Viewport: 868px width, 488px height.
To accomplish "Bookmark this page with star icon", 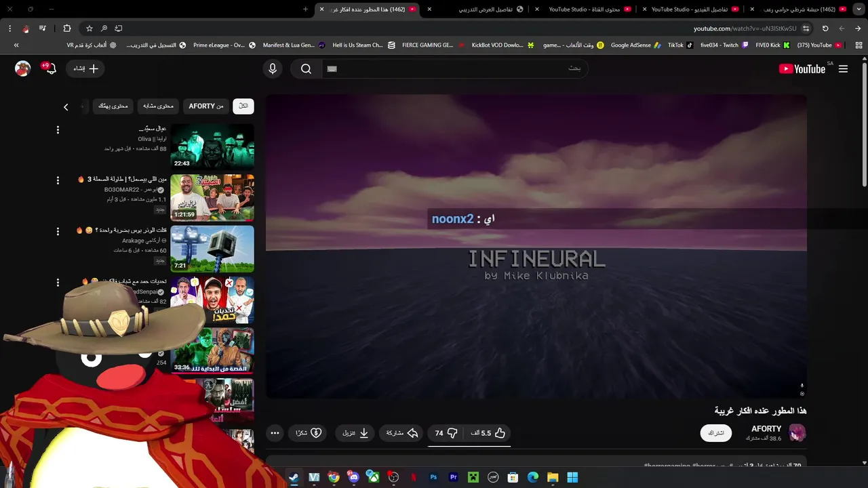I will [89, 28].
